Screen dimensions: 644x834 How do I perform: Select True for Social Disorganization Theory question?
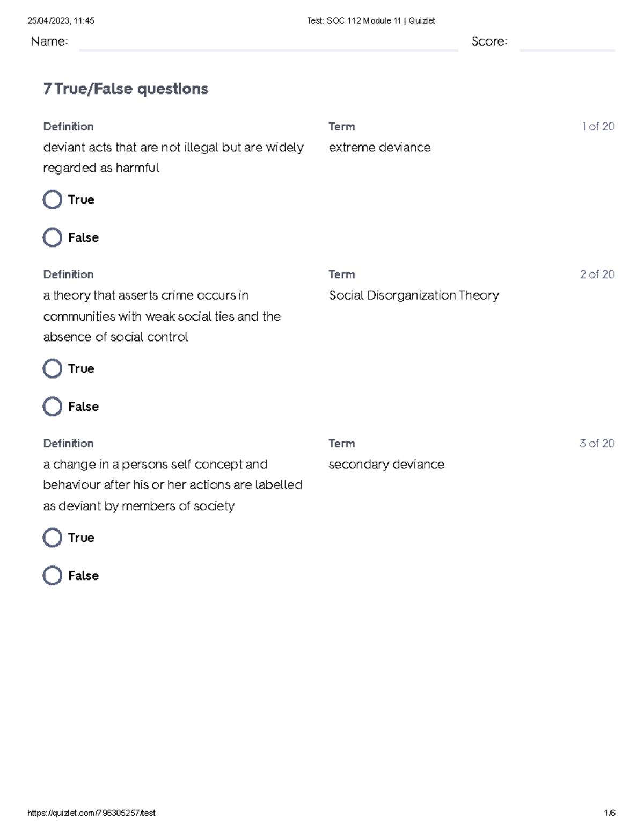click(53, 369)
